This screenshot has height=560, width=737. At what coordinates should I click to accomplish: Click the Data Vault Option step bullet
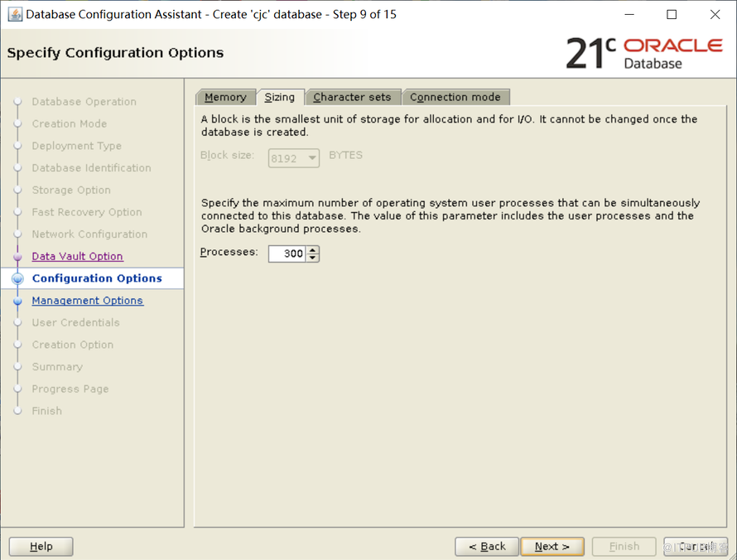(x=18, y=257)
